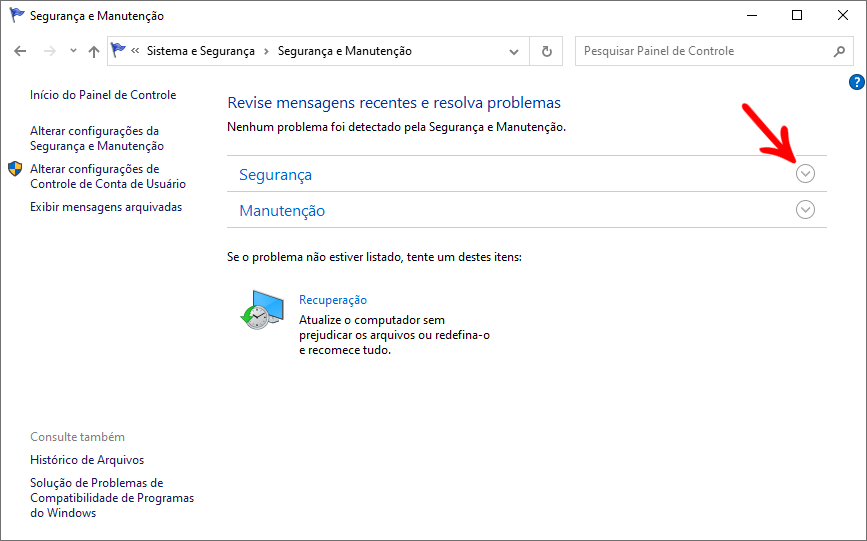
Task: Click the forward navigation arrow
Action: coord(50,51)
